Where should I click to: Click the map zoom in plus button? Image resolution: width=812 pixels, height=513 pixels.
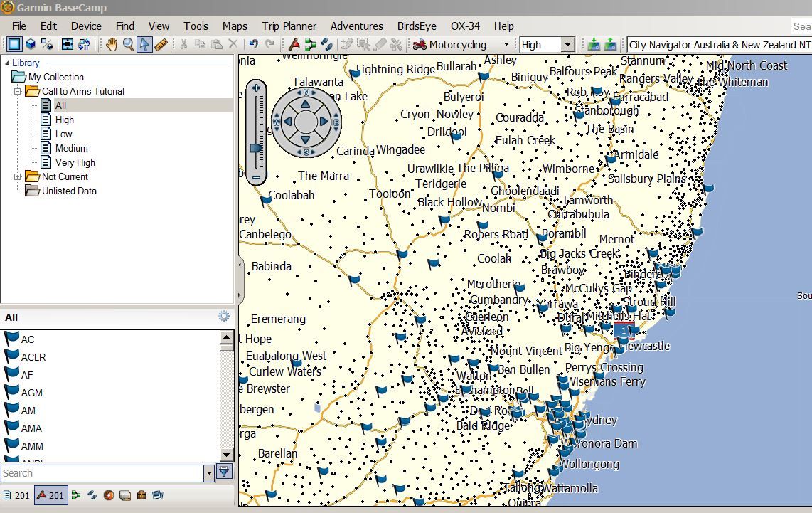point(256,88)
